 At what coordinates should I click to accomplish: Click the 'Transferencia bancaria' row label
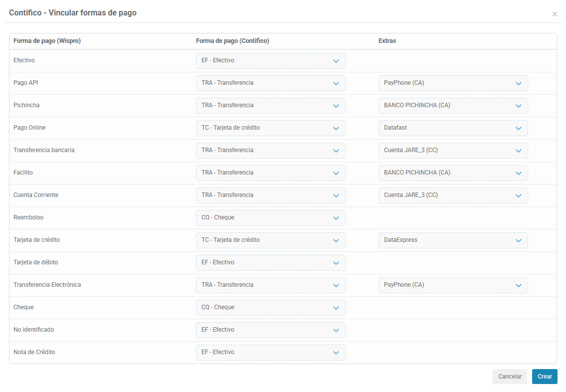[44, 150]
